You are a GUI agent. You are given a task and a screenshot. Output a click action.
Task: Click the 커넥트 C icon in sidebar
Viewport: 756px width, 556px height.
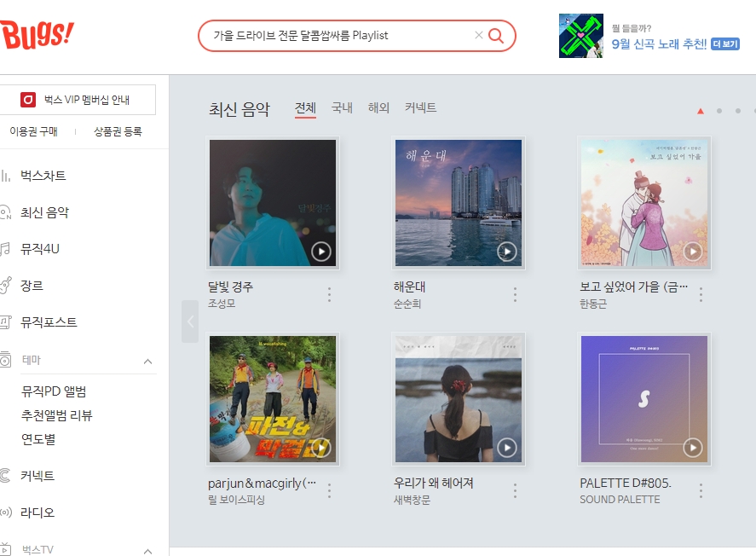5,476
